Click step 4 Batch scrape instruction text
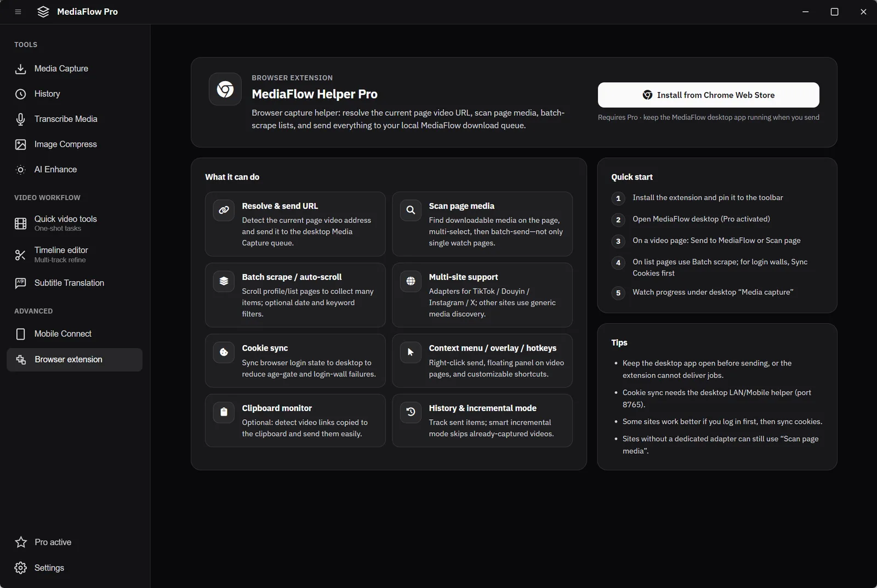This screenshot has height=588, width=877. coord(720,267)
